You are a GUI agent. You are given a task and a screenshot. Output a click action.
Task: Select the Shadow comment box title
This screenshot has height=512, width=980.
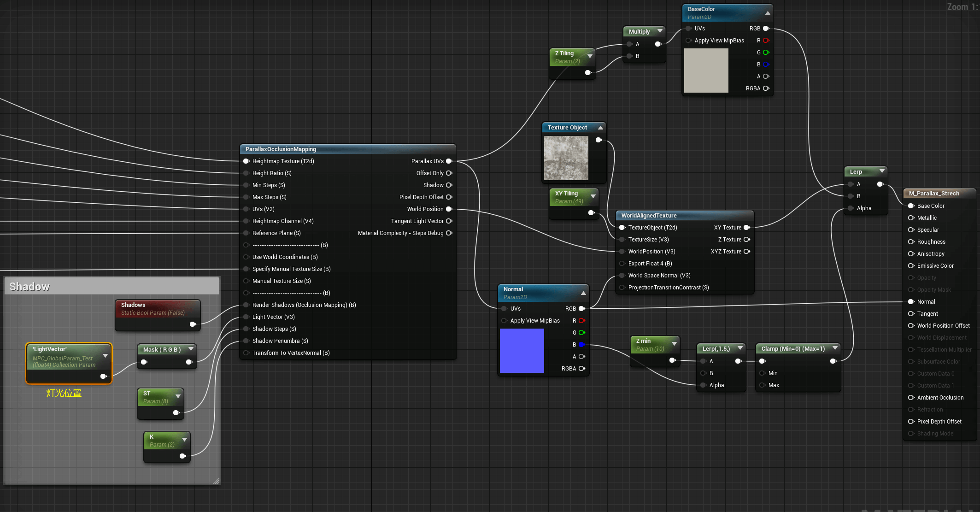pyautogui.click(x=29, y=287)
